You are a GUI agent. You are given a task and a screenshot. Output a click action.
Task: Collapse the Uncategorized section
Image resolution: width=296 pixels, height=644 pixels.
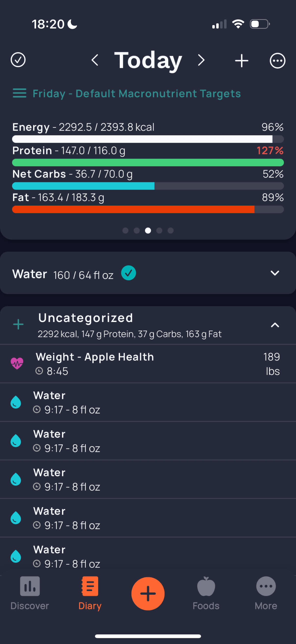[x=275, y=325]
